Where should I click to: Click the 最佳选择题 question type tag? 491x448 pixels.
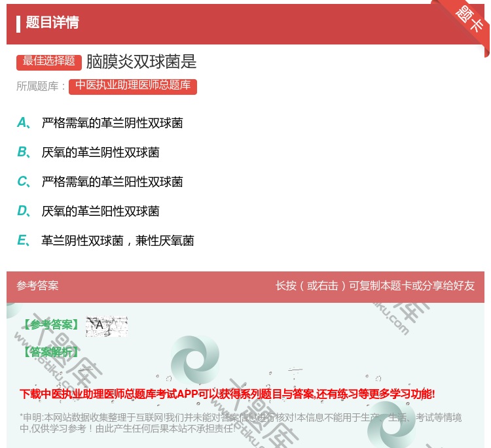[x=49, y=61]
